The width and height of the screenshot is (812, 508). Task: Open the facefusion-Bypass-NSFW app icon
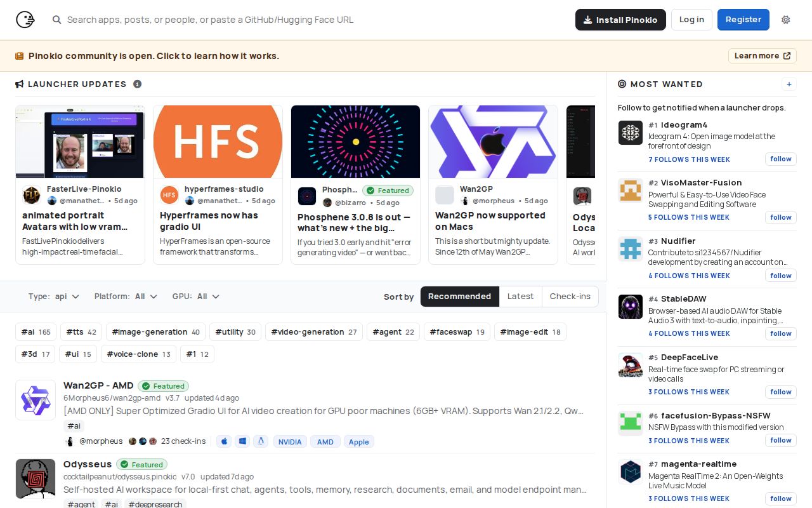(631, 422)
